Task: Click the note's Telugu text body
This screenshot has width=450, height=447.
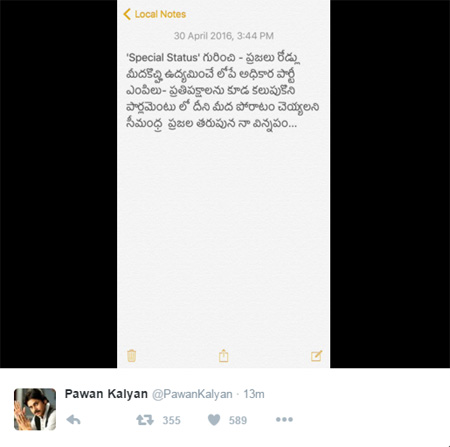Action: [223, 91]
